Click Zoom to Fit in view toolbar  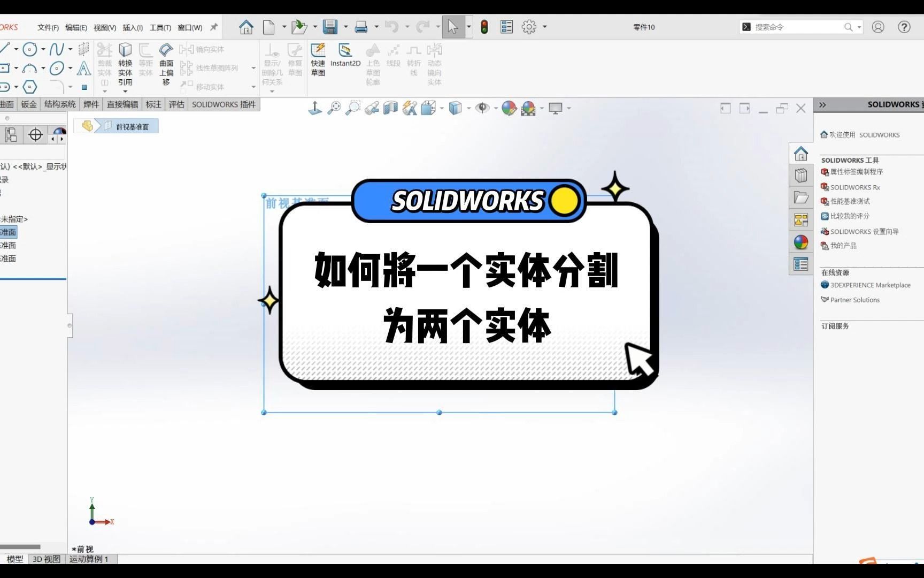pyautogui.click(x=334, y=108)
